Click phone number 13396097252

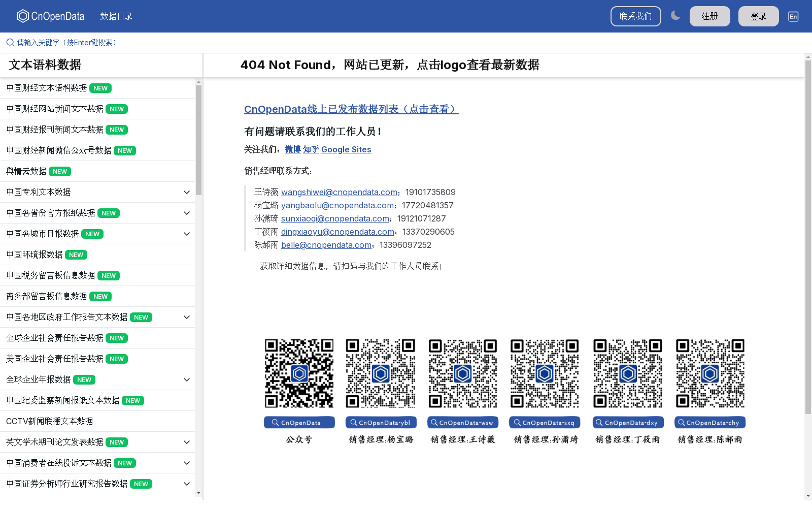405,245
